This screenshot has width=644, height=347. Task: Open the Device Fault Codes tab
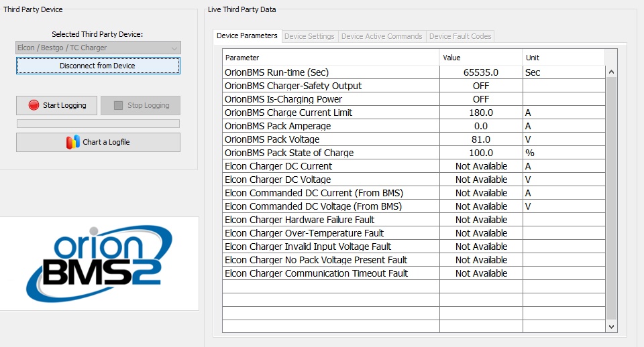460,36
